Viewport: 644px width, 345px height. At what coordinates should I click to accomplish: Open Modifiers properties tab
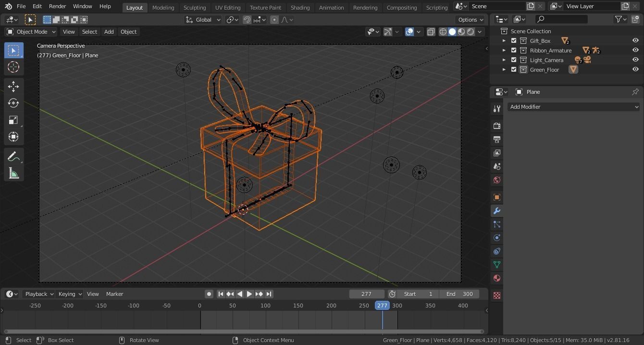point(496,211)
